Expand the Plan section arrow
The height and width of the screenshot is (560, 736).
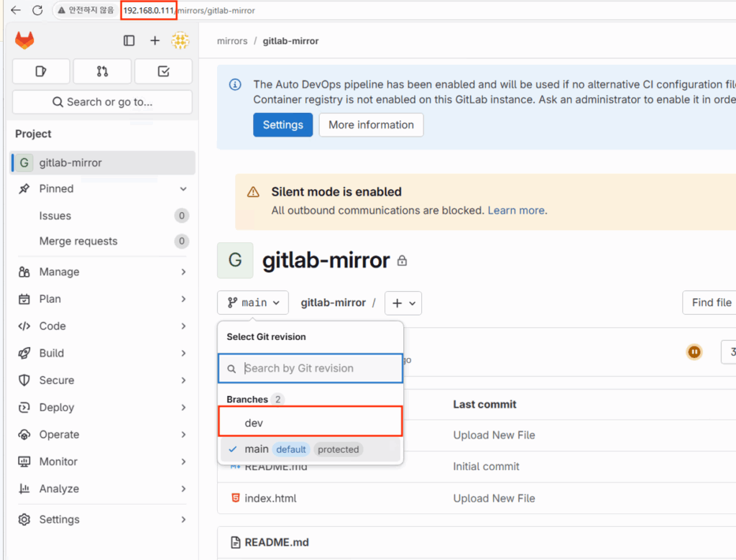tap(183, 299)
